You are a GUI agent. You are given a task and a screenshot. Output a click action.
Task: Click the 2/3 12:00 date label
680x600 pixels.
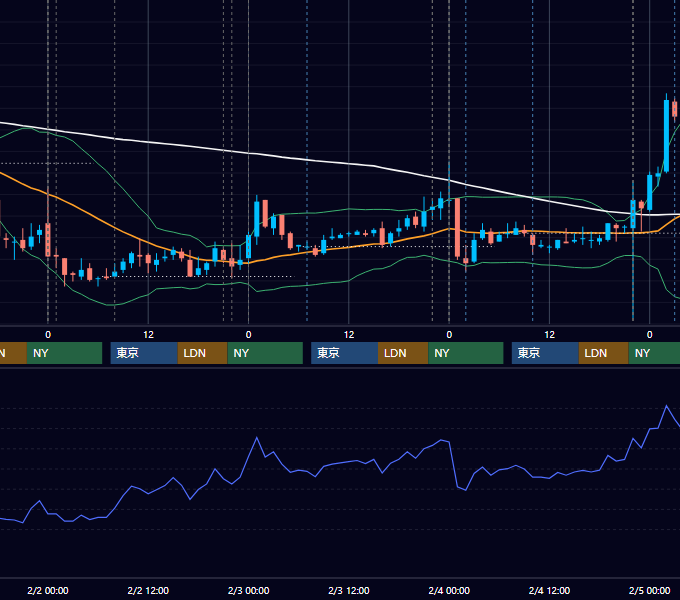coord(349,590)
